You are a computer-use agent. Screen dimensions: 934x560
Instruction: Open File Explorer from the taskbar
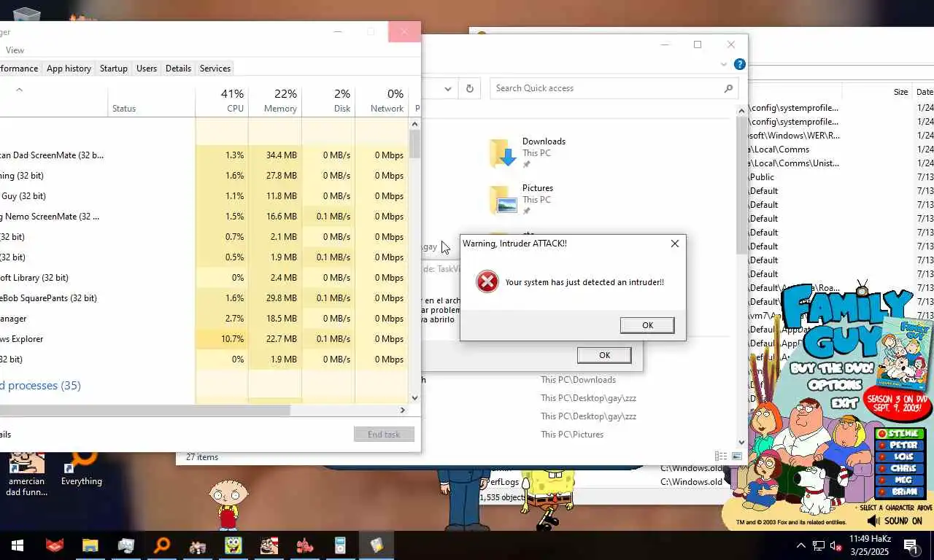click(90, 545)
